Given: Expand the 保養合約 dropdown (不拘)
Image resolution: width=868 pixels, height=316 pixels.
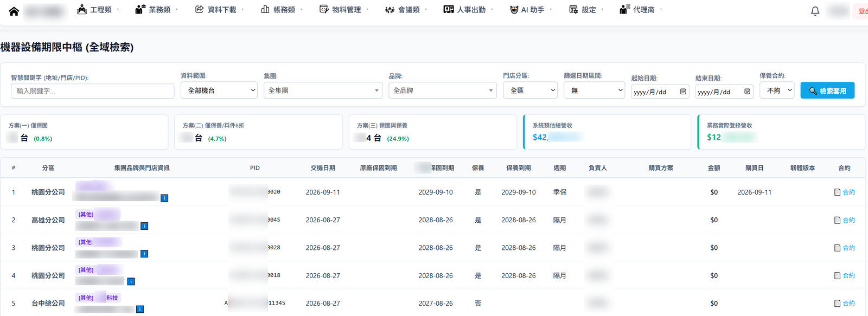Looking at the screenshot, I should click(777, 91).
